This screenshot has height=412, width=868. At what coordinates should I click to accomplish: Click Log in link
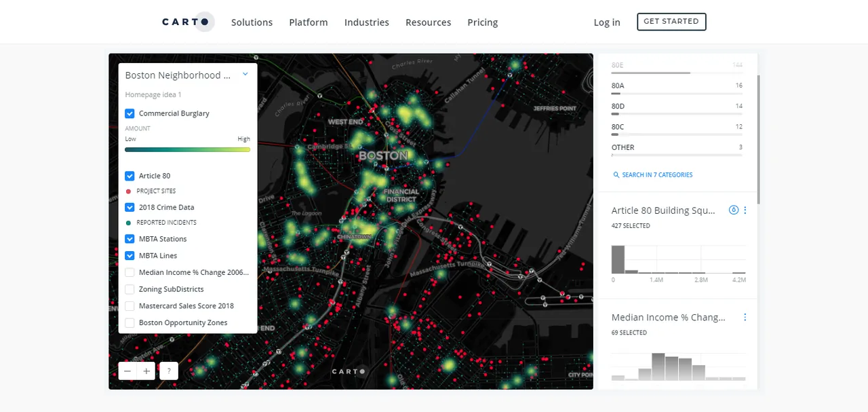point(607,22)
